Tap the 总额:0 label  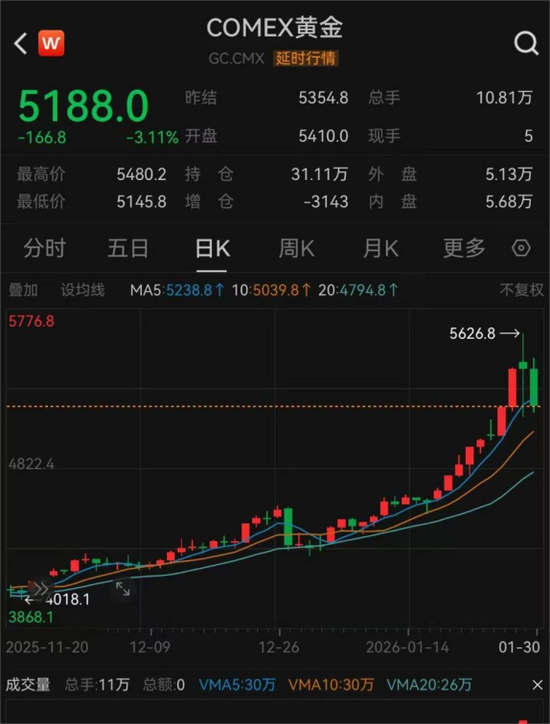[164, 685]
